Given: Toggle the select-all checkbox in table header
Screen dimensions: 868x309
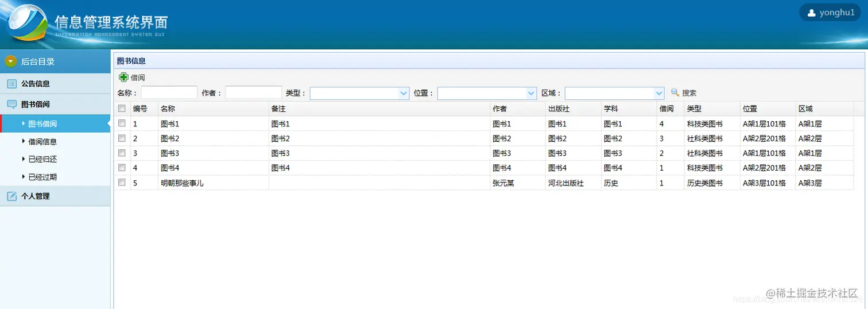Looking at the screenshot, I should [122, 109].
